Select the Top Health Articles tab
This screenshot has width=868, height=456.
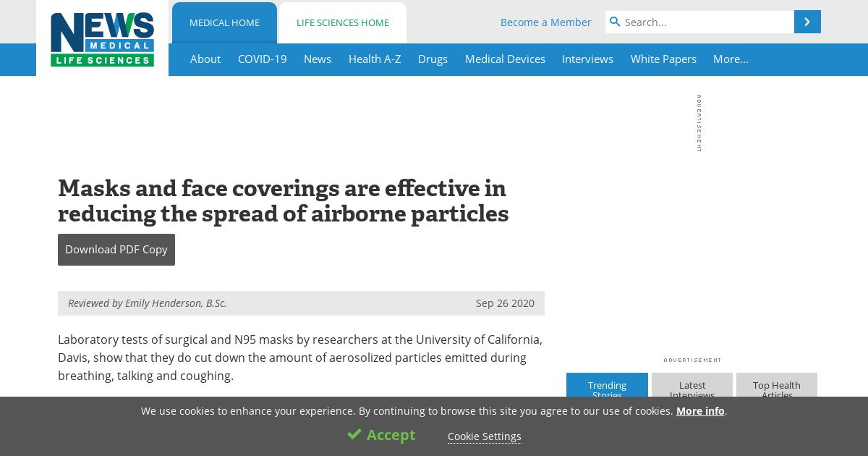click(777, 385)
